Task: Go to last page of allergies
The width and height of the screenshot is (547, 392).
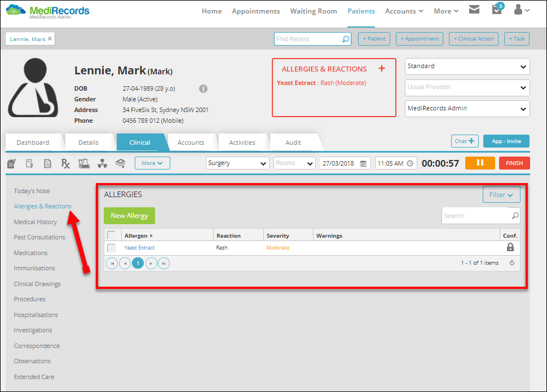Action: [x=164, y=264]
